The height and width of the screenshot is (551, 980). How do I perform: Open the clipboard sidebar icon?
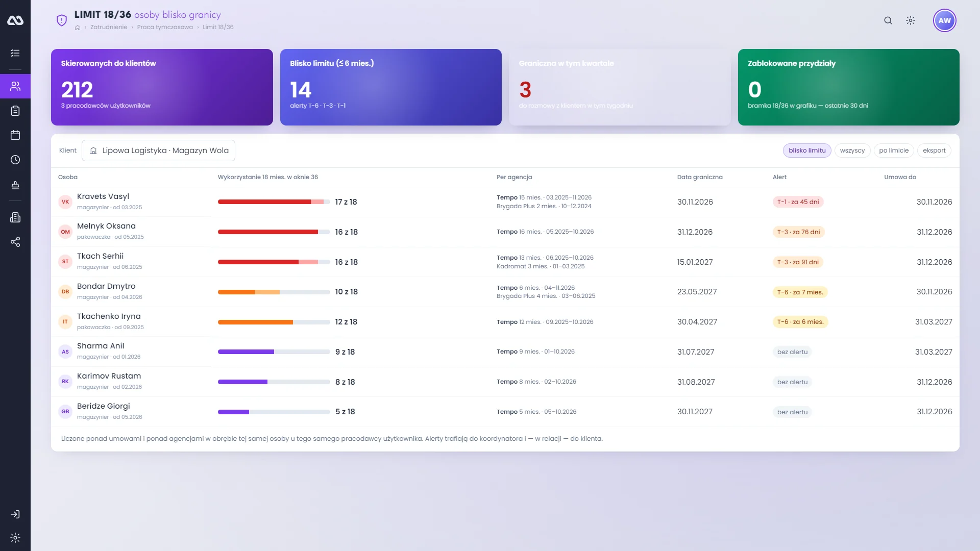(x=15, y=111)
